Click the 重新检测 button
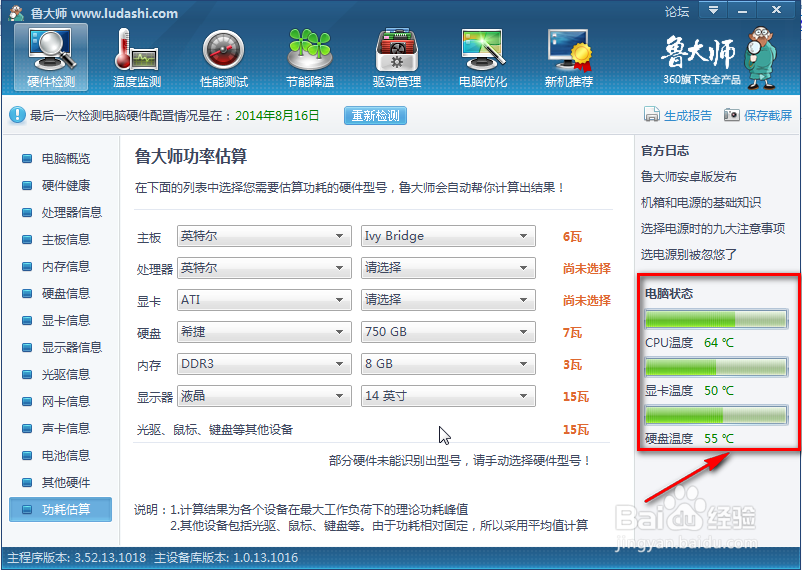The image size is (802, 570). point(375,116)
